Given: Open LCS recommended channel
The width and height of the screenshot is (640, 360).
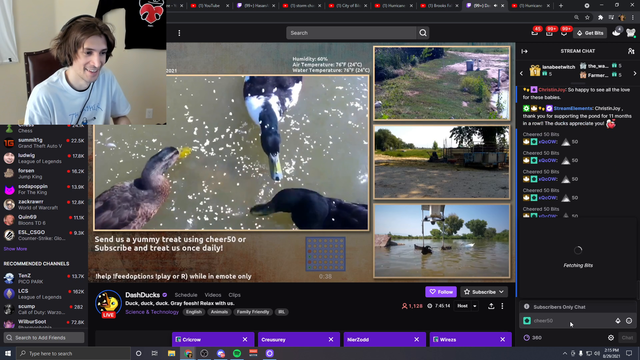Looking at the screenshot, I should pos(44,294).
